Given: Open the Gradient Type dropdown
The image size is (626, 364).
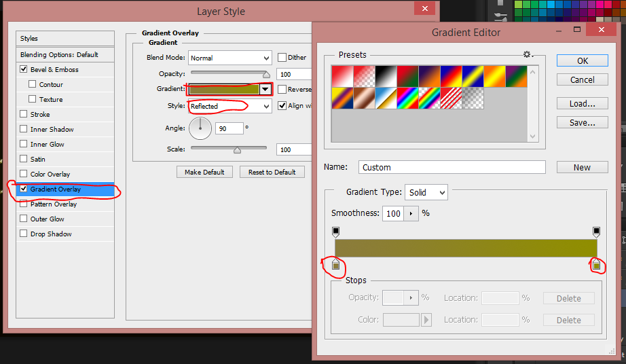Looking at the screenshot, I should coord(426,192).
